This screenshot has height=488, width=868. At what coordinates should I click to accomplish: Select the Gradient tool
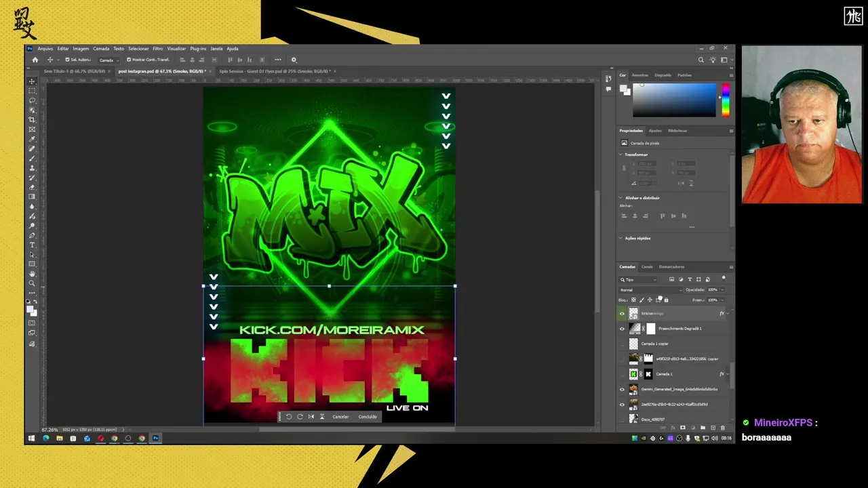tap(32, 197)
